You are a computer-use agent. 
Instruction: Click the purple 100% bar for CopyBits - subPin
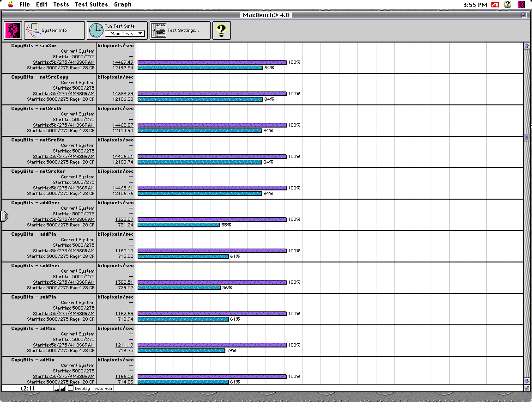click(x=212, y=314)
